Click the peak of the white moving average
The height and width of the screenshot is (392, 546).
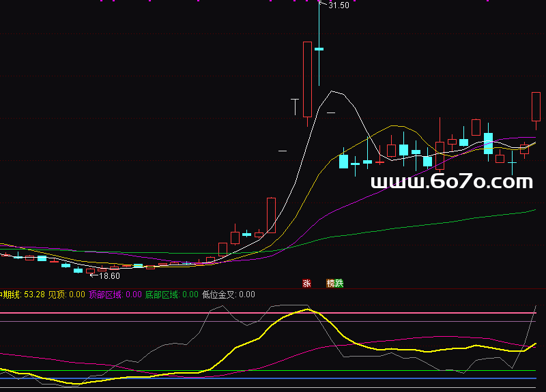(333, 91)
